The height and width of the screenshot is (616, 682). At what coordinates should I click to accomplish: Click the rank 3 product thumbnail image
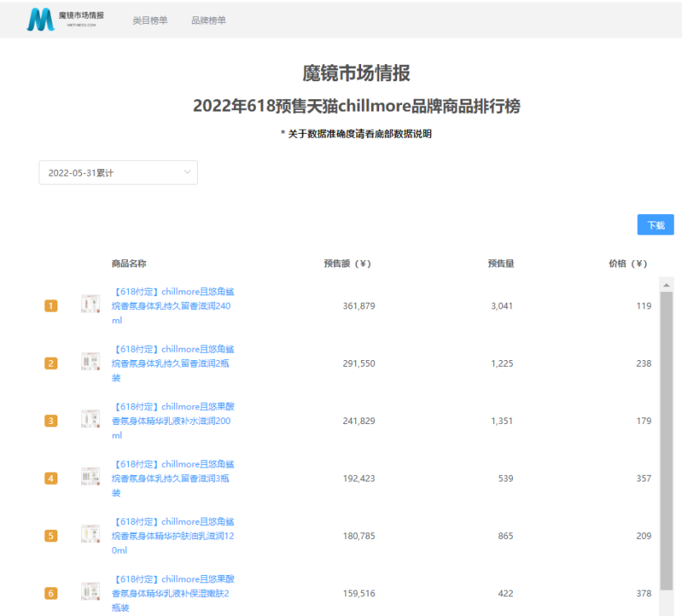pyautogui.click(x=90, y=418)
